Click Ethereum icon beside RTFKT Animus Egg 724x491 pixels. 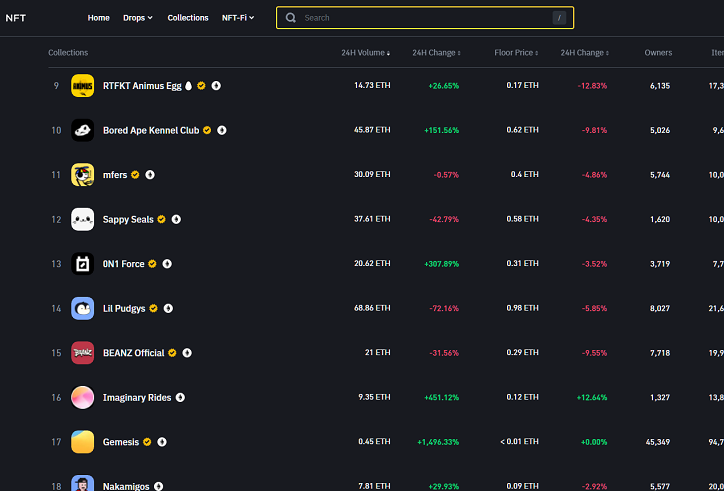[216, 85]
